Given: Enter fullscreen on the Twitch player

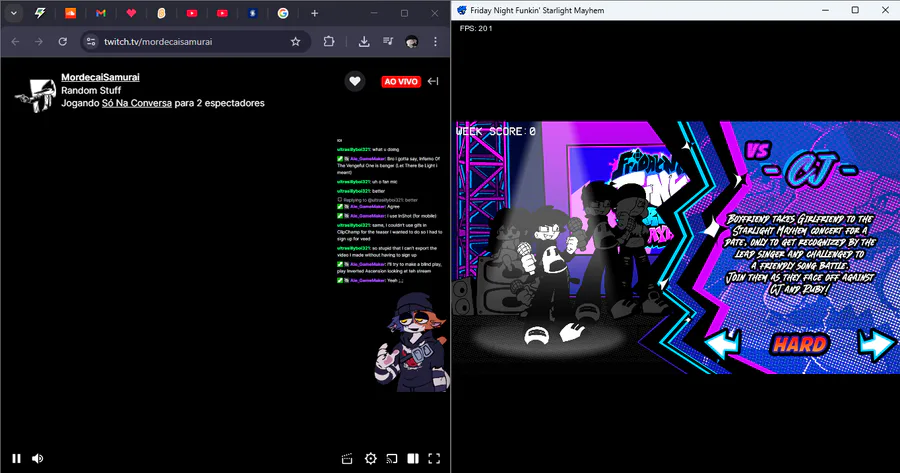Looking at the screenshot, I should click(x=435, y=458).
